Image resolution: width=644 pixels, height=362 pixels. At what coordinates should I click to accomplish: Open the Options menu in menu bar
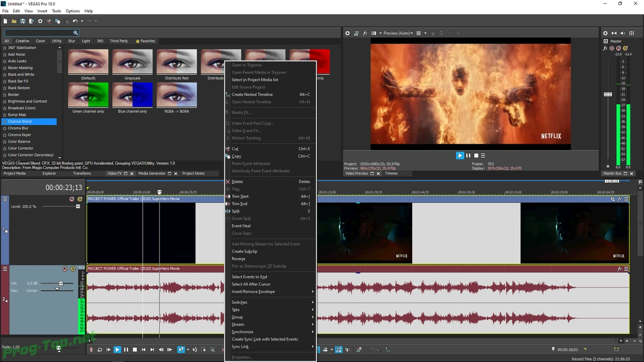coord(73,11)
